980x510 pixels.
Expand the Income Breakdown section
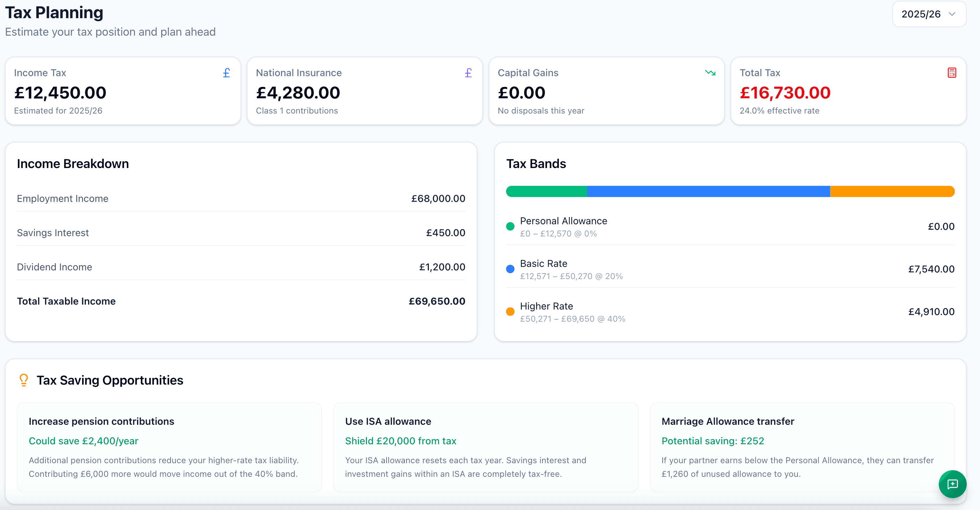[73, 163]
